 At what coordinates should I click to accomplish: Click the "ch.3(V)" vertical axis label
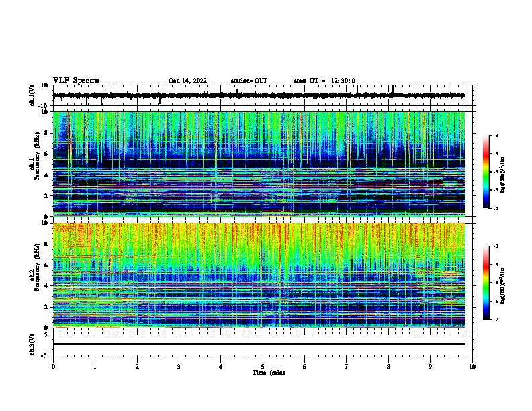pyautogui.click(x=32, y=345)
